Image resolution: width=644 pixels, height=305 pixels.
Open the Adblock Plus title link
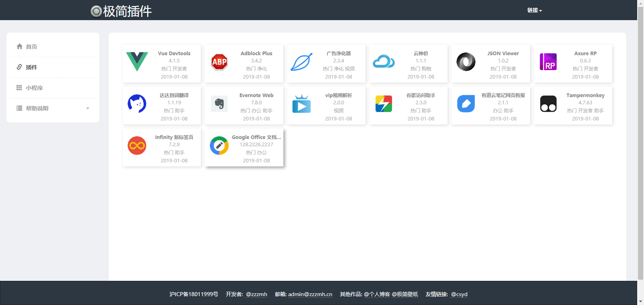point(256,53)
